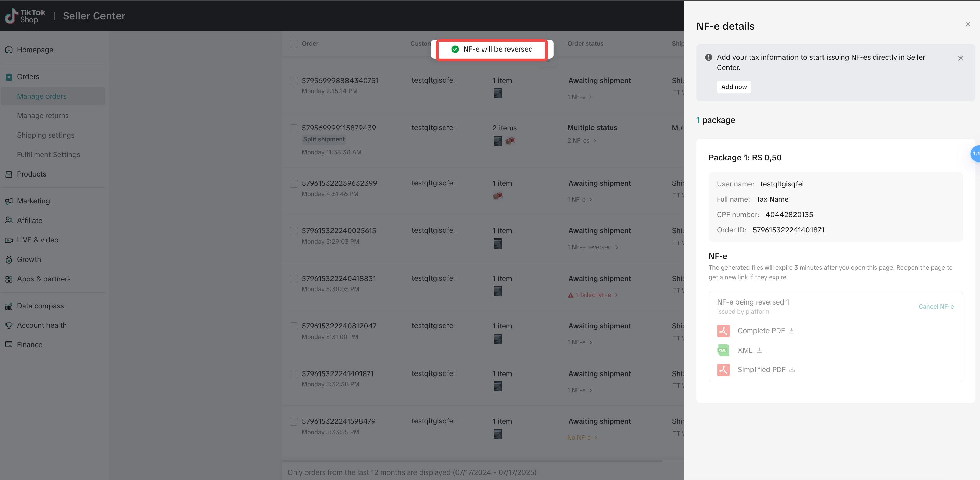Click the Homepage house icon

pyautogui.click(x=9, y=50)
